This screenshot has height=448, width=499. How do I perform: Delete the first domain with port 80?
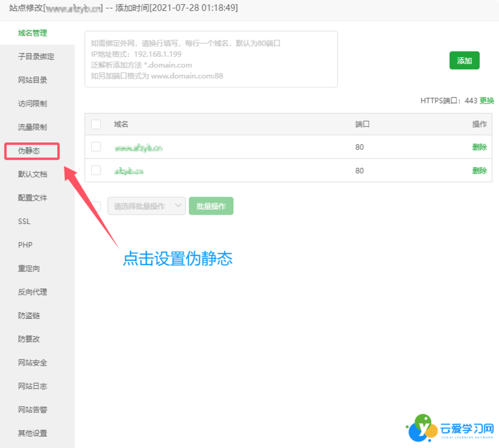point(479,147)
